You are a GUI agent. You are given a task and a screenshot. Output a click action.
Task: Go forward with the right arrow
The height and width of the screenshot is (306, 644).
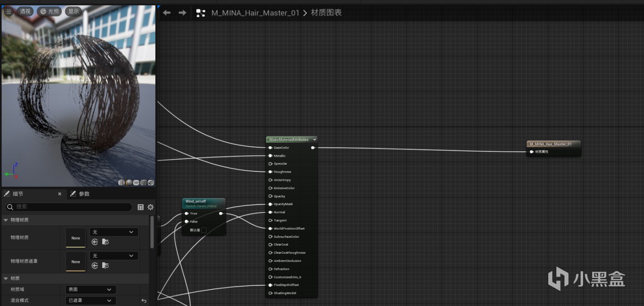click(x=182, y=13)
